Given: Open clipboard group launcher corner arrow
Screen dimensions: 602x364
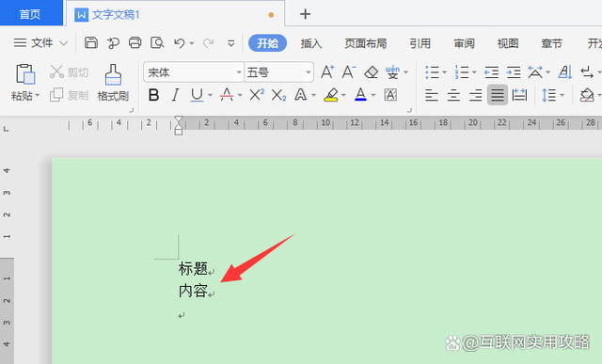Looking at the screenshot, I should 132,110.
